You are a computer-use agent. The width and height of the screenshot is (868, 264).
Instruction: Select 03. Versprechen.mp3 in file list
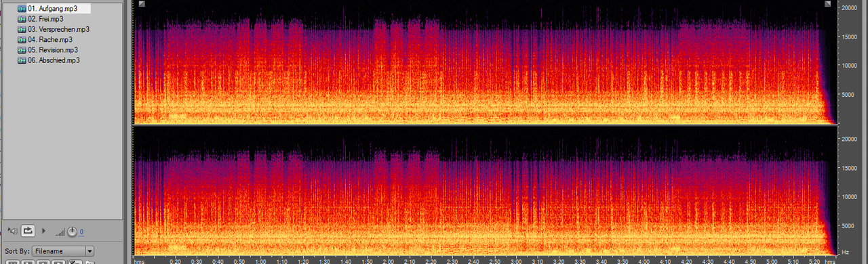click(58, 29)
